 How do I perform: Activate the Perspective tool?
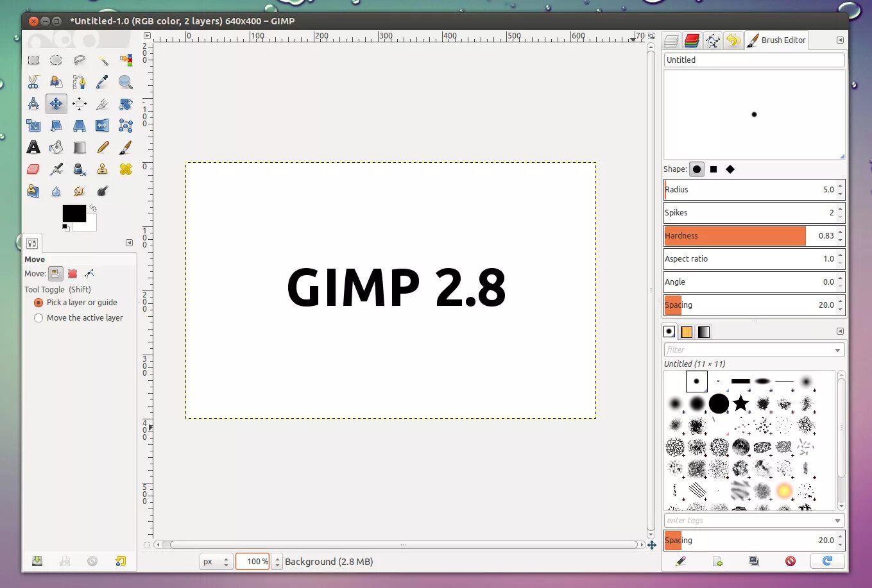80,126
